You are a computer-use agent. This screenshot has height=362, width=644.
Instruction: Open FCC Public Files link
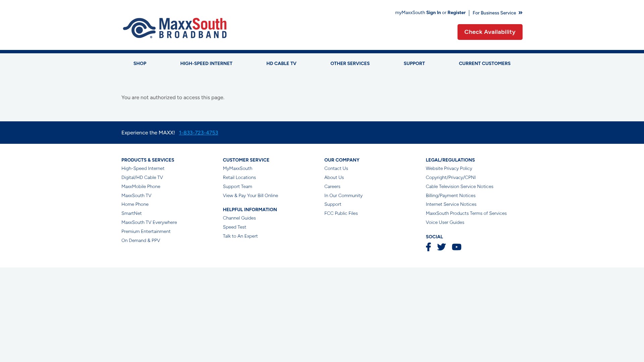[x=341, y=214]
